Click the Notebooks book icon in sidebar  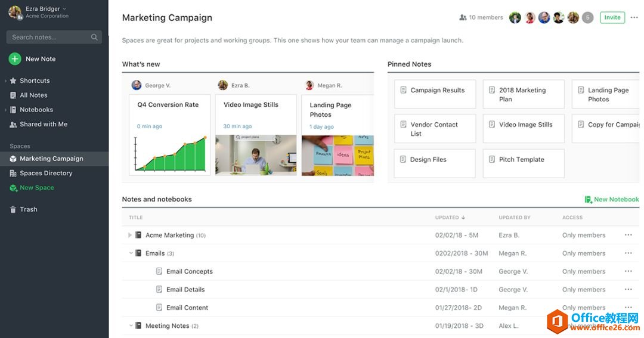[13, 110]
